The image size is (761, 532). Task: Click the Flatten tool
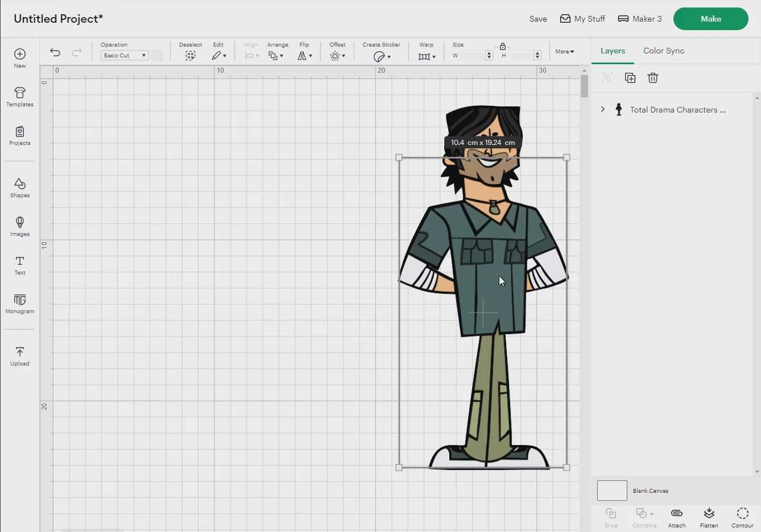click(709, 517)
